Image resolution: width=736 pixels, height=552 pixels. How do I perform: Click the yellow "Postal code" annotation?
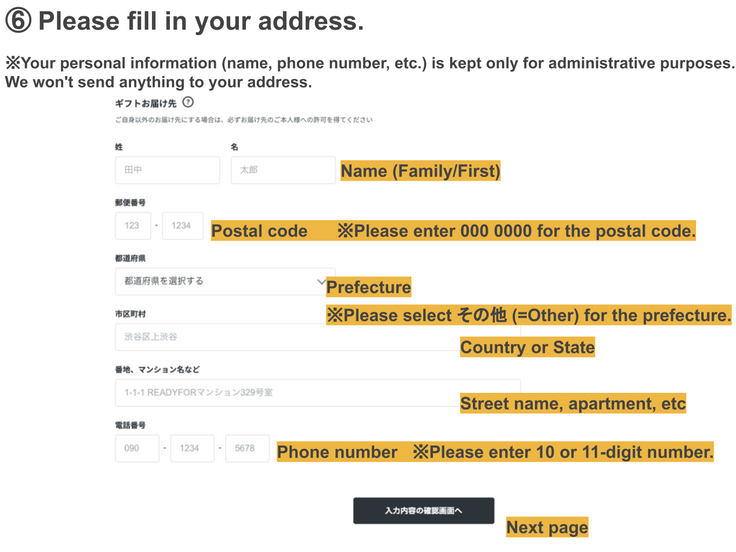[x=259, y=231]
